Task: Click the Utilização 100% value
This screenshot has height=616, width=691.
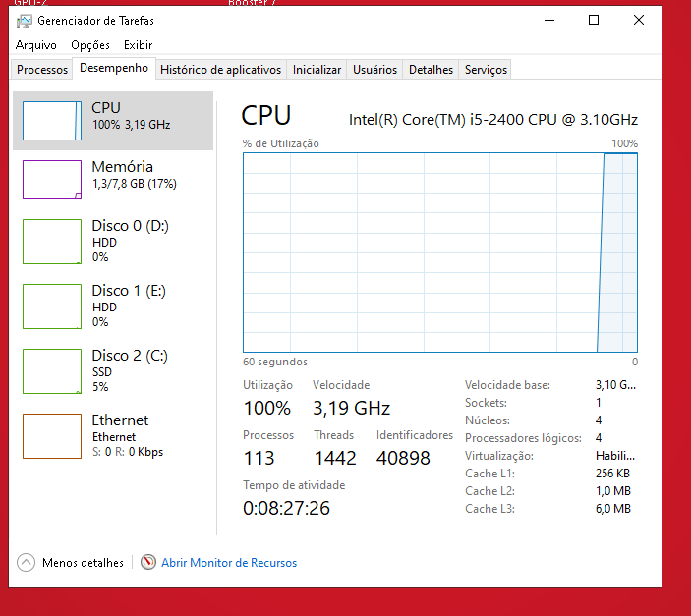Action: click(267, 408)
